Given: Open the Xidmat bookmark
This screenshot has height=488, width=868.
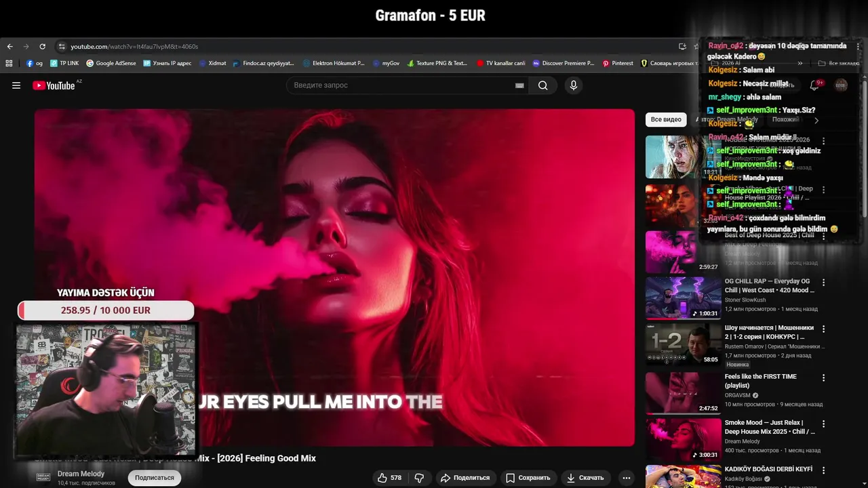Looking at the screenshot, I should coord(213,63).
